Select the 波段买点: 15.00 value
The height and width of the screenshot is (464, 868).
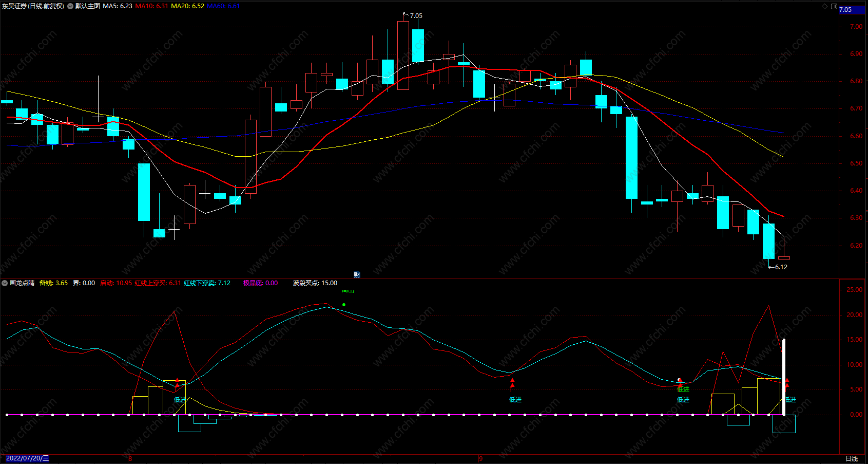click(x=315, y=283)
